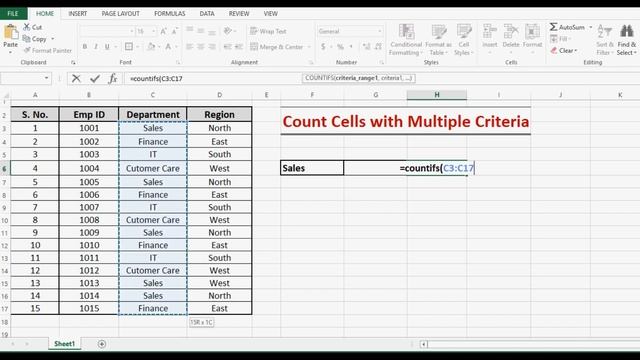The width and height of the screenshot is (640, 360).
Task: Toggle Bold formatting
Action: (x=85, y=47)
